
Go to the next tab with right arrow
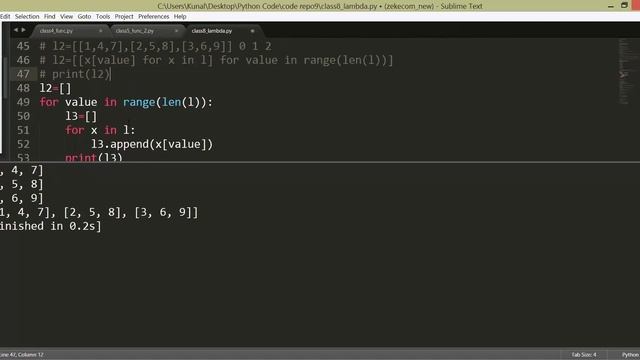23,30
